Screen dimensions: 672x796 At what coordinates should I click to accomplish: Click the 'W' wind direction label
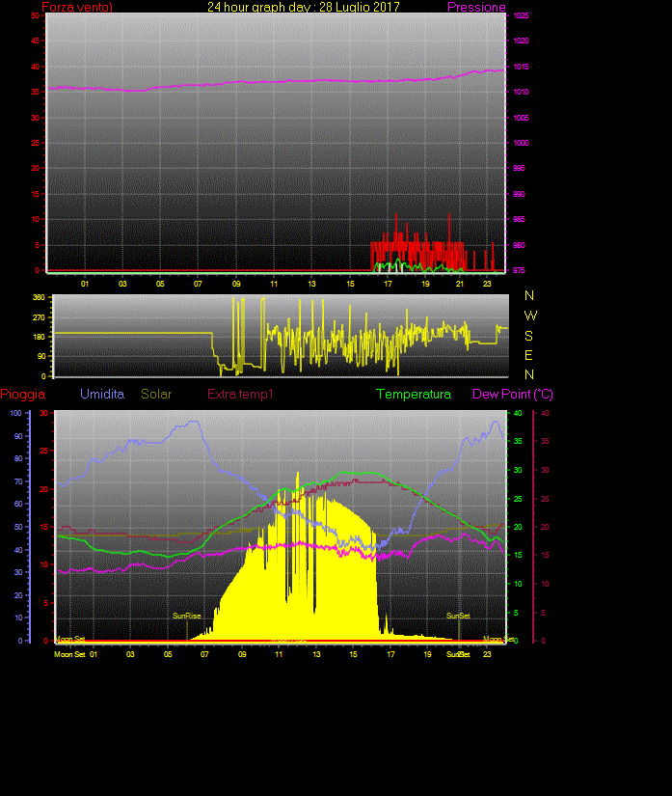click(x=530, y=316)
